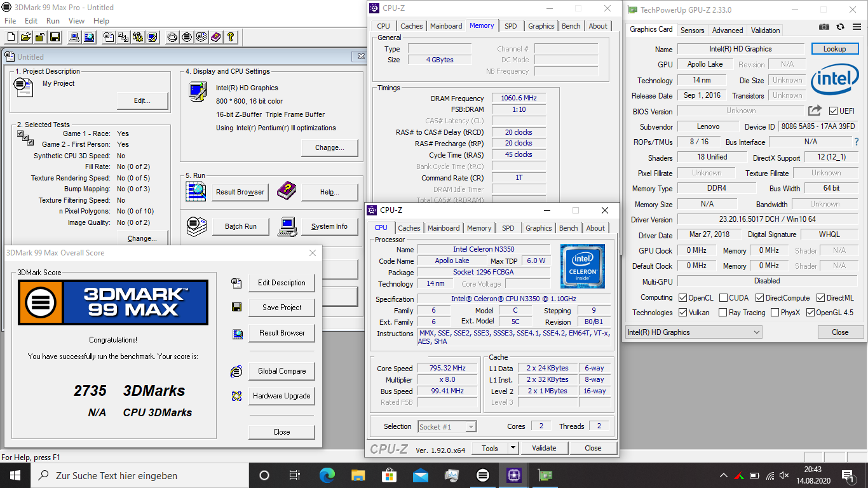Click the Open project folder toolbar icon
This screenshot has width=868, height=488.
tap(25, 37)
